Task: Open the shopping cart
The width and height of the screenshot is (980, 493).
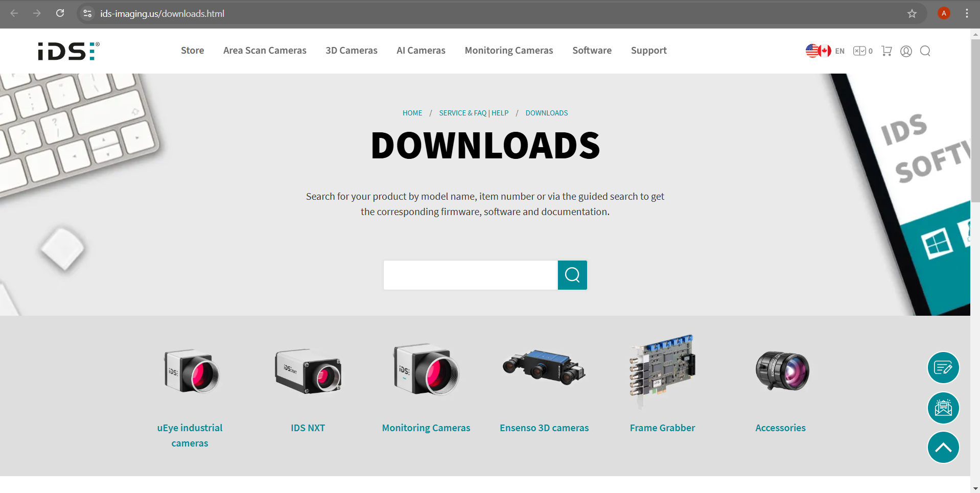Action: (x=886, y=51)
